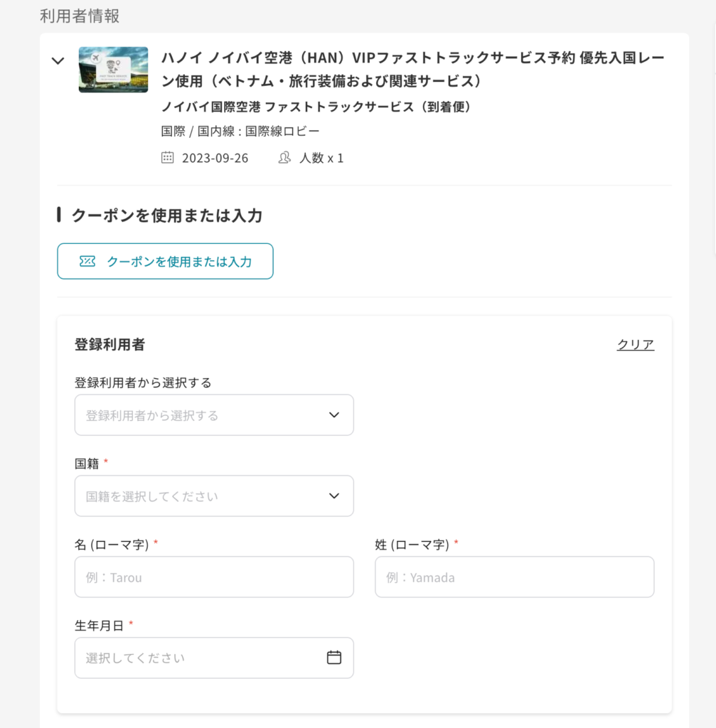This screenshot has height=728, width=716.
Task: Click the 2023-09-26 booking date text
Action: (215, 159)
